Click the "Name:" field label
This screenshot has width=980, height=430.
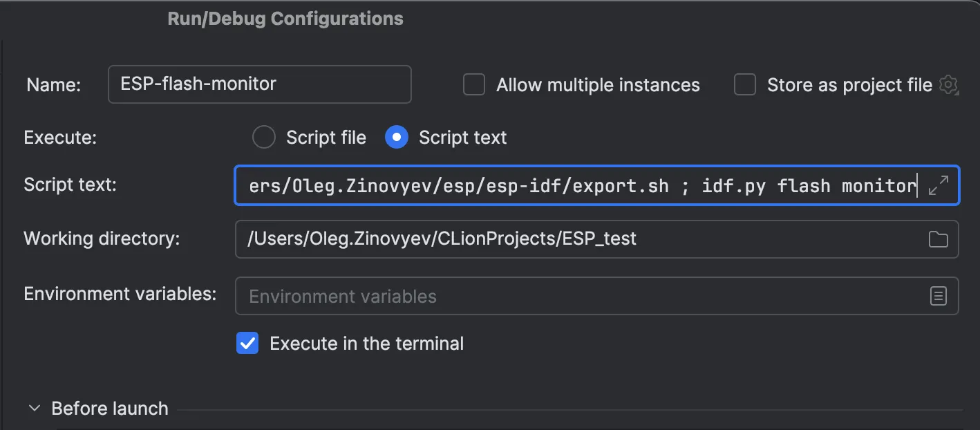coord(53,85)
